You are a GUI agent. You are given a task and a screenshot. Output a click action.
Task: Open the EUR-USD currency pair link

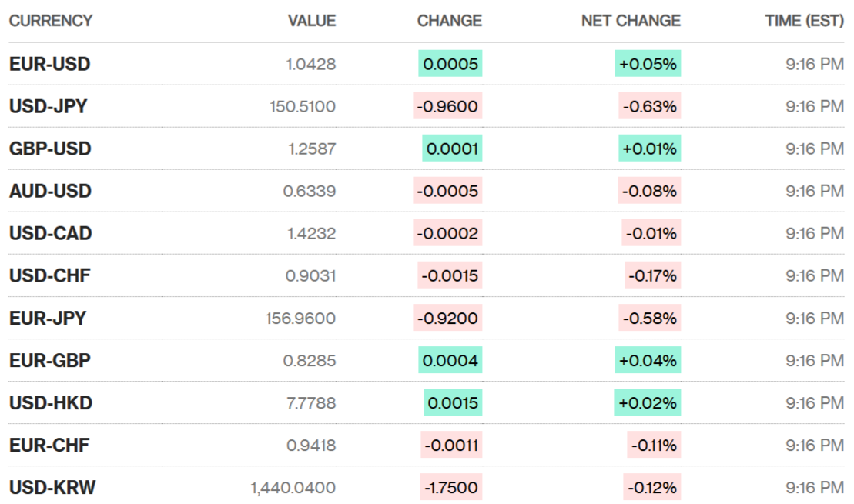point(49,64)
